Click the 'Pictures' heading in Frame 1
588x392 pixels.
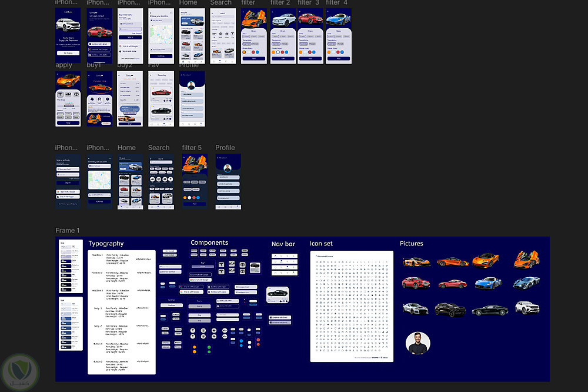[412, 243]
